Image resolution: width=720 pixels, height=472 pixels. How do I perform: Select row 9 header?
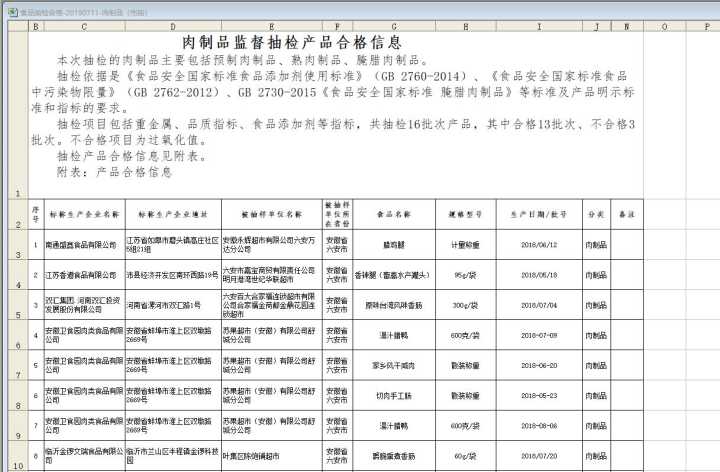[18, 426]
